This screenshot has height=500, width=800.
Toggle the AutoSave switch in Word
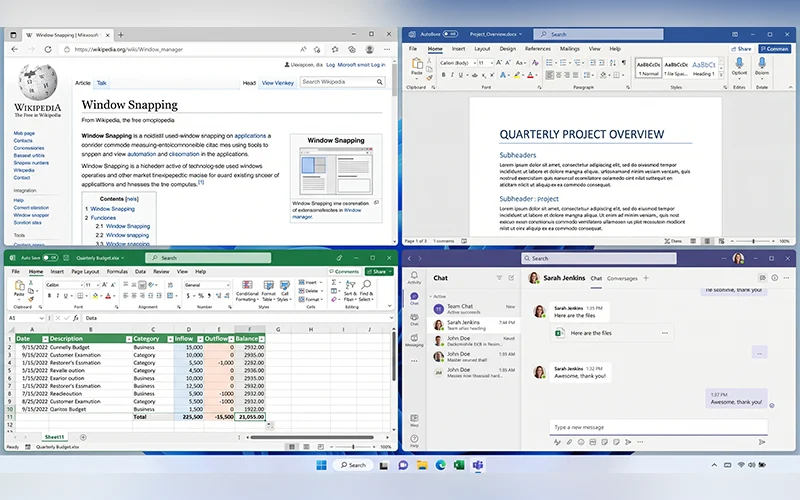pos(450,34)
